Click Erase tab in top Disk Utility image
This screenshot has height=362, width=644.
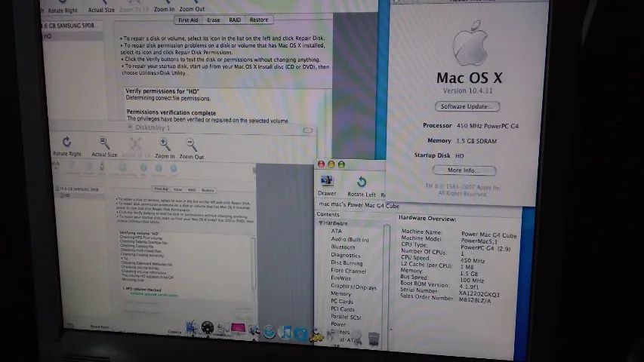(213, 20)
